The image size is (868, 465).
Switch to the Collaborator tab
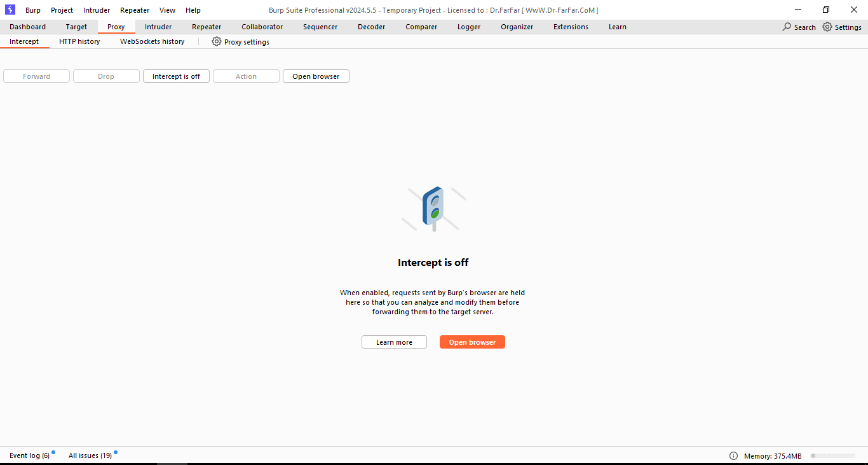click(x=262, y=27)
